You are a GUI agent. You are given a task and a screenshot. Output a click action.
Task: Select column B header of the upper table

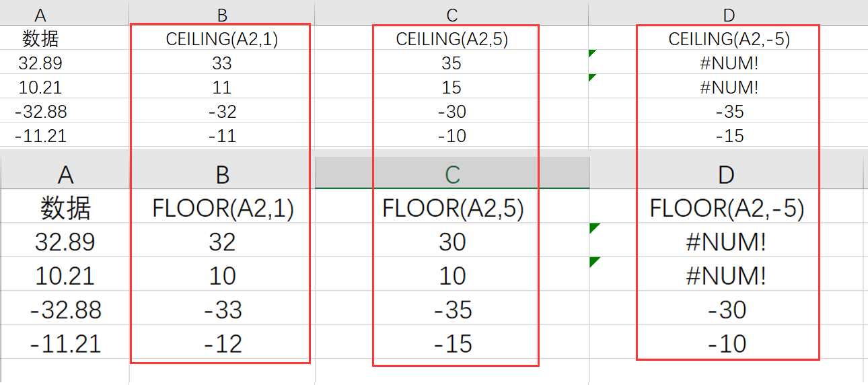click(222, 15)
